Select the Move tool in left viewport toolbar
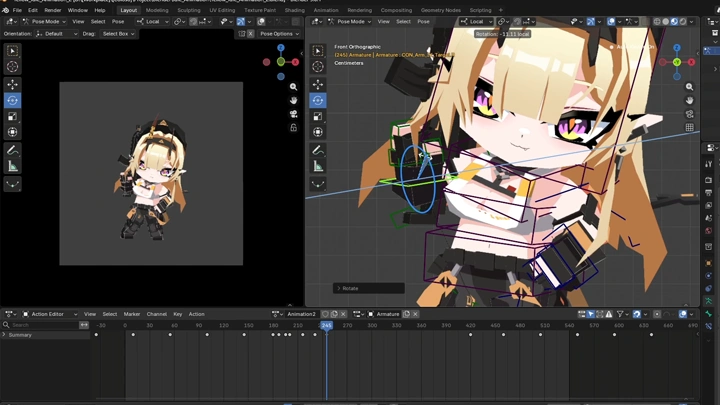720x405 pixels. click(12, 84)
